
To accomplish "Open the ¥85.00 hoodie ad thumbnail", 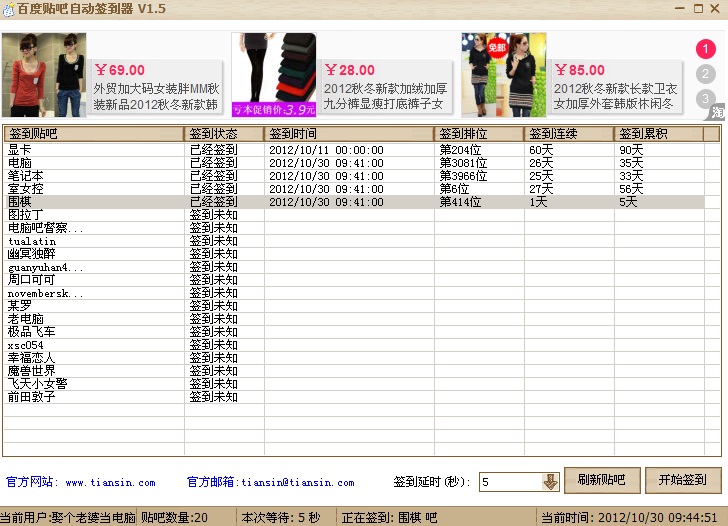I will pos(504,75).
